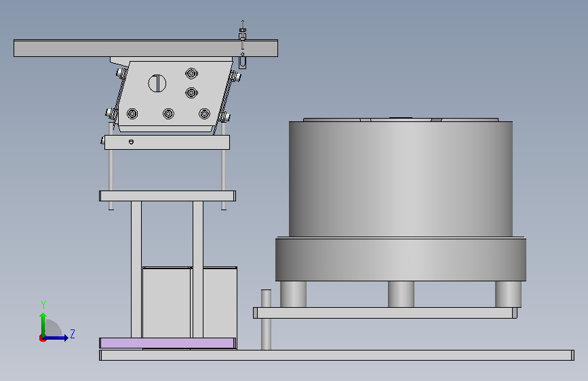Pick the small screw on the horizontal bar
This screenshot has width=588, height=381.
(x=131, y=142)
